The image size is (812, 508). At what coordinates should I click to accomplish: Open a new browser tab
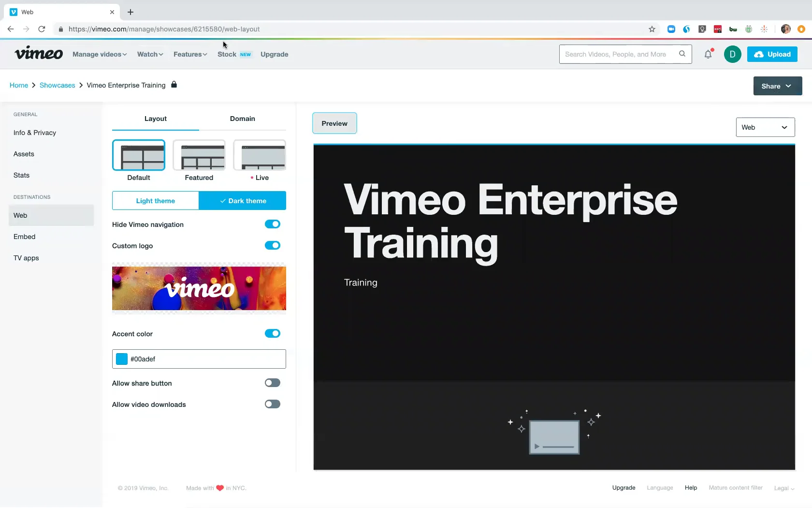coord(130,12)
